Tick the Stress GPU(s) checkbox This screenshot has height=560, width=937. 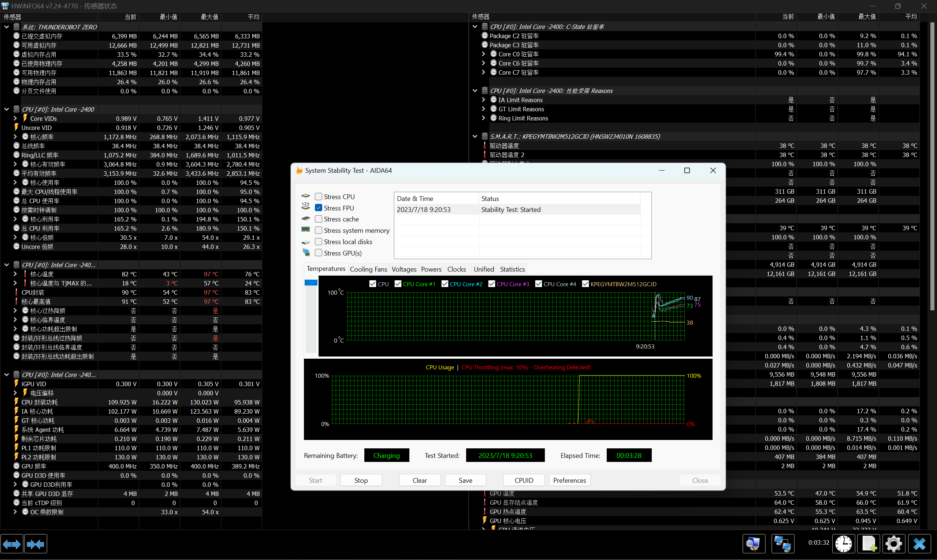(319, 253)
